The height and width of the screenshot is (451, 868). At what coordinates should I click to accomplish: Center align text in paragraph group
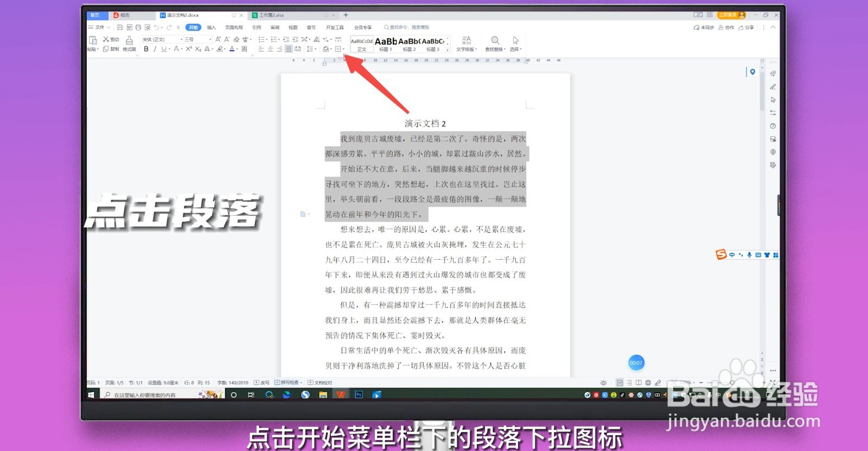click(270, 49)
